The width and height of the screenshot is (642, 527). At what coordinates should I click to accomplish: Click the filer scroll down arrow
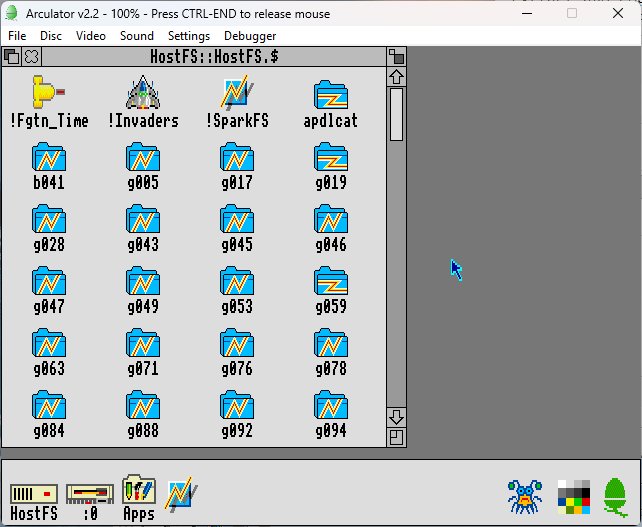396,417
